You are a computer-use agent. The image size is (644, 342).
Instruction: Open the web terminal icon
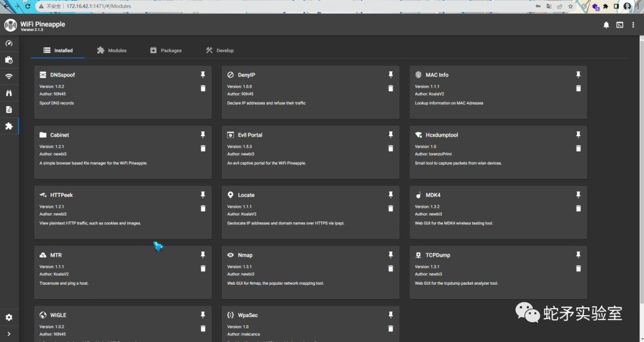click(620, 25)
